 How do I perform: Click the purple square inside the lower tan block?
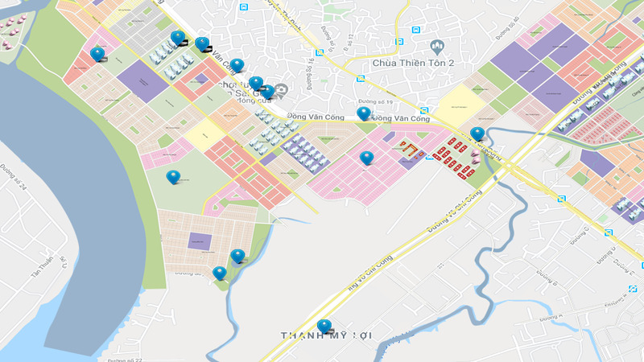click(200, 242)
